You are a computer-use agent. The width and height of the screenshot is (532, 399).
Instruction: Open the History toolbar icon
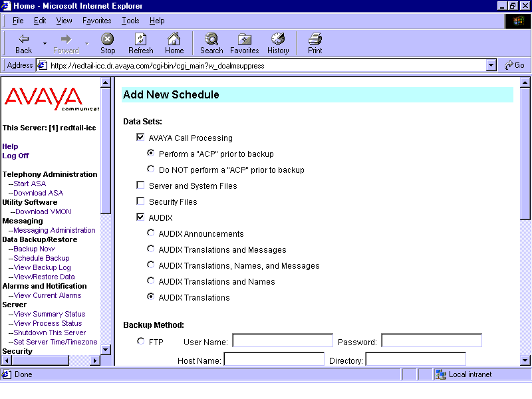tap(278, 39)
